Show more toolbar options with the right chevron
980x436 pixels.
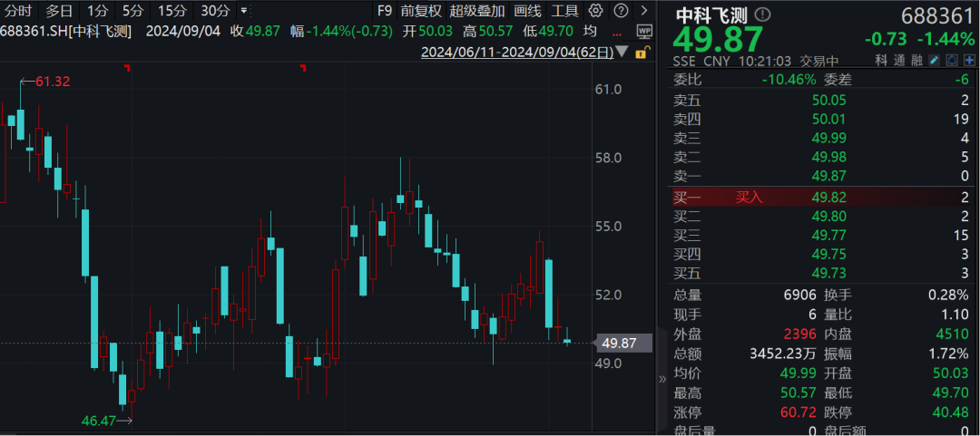pos(643,11)
